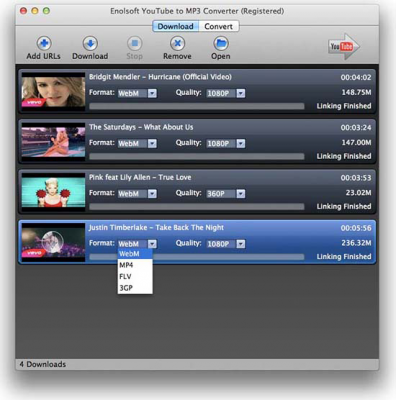
Task: Switch to the Convert tab
Action: coord(219,26)
